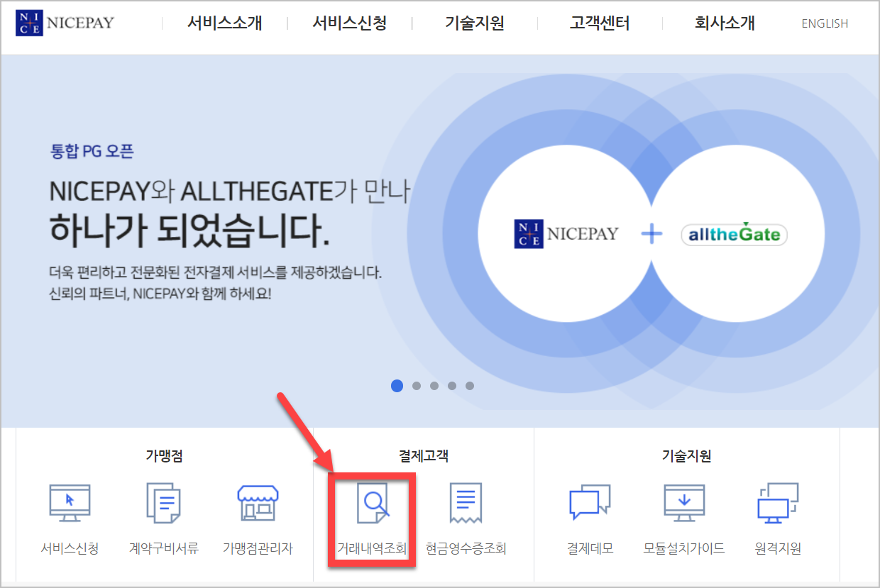Click the 결제데모 chat bubbles icon
The image size is (880, 588).
[x=590, y=503]
